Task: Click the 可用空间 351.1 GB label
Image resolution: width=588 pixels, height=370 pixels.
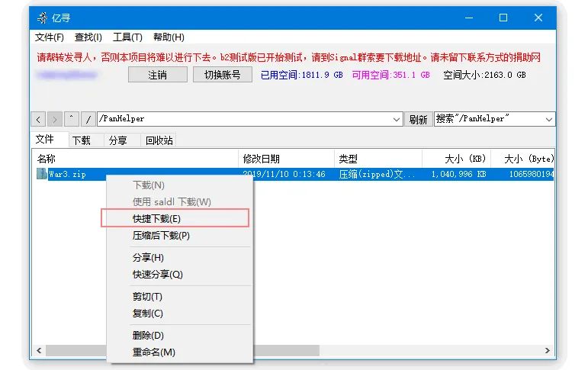Action: [390, 75]
